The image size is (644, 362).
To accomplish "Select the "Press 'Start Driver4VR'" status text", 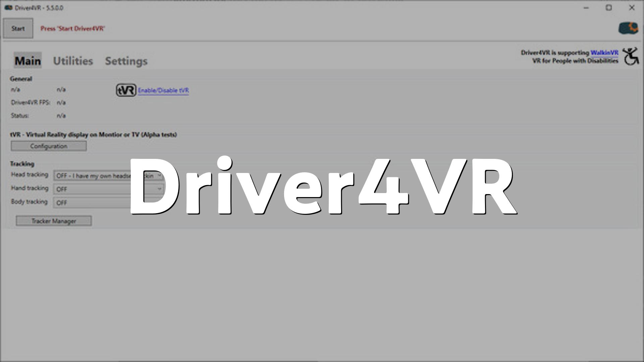I will pos(73,28).
